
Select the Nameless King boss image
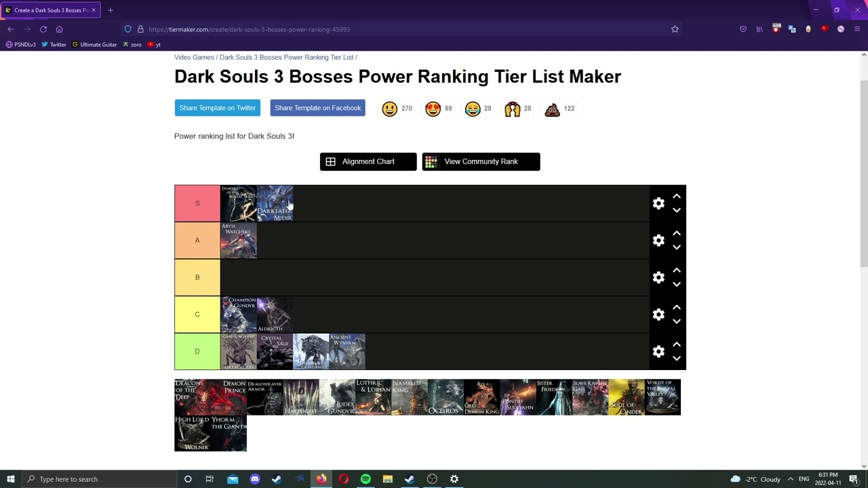pyautogui.click(x=410, y=397)
